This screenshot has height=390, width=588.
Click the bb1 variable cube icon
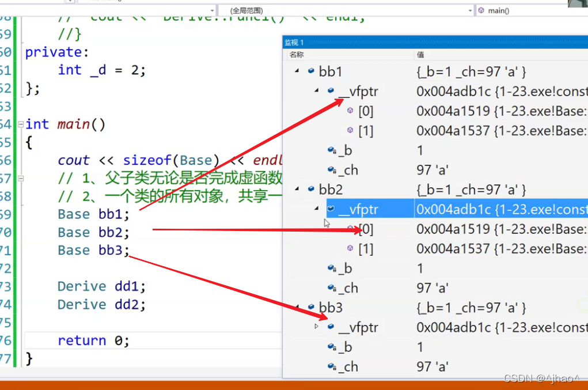click(x=311, y=70)
